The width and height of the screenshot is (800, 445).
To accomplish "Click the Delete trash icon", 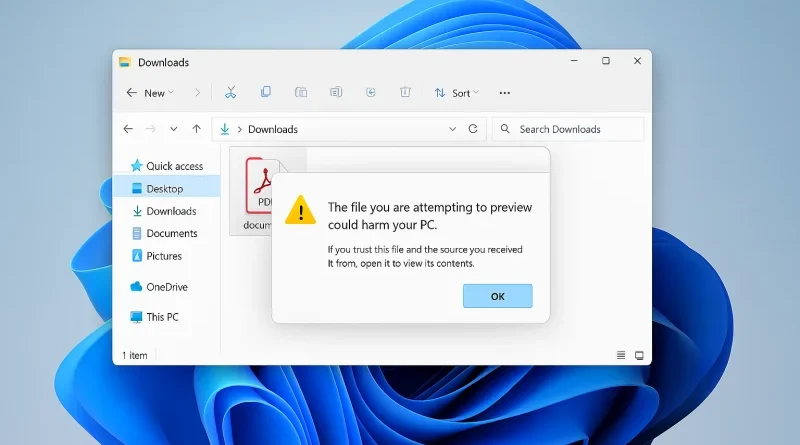I will tap(405, 93).
